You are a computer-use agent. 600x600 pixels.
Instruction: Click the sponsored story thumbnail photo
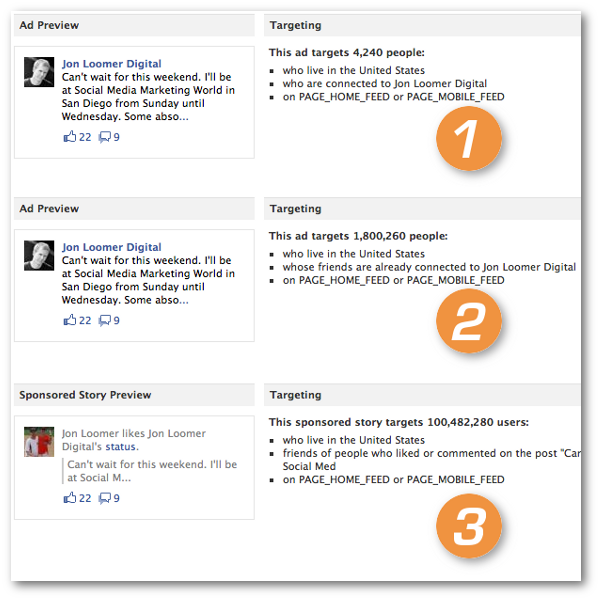(39, 442)
